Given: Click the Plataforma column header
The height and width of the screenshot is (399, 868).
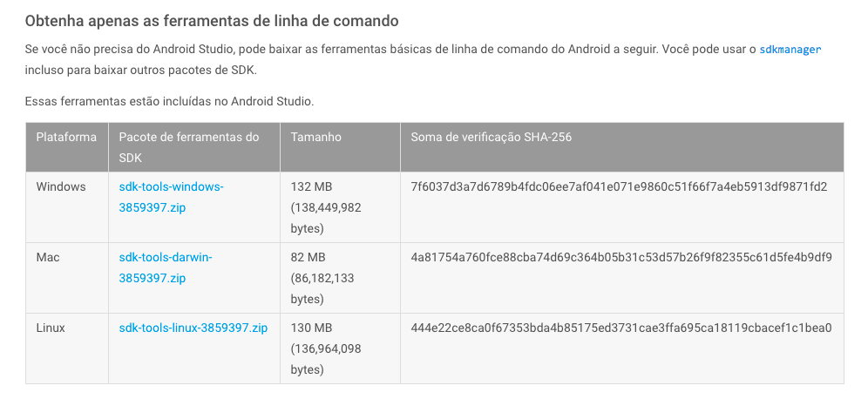Looking at the screenshot, I should click(x=66, y=138).
